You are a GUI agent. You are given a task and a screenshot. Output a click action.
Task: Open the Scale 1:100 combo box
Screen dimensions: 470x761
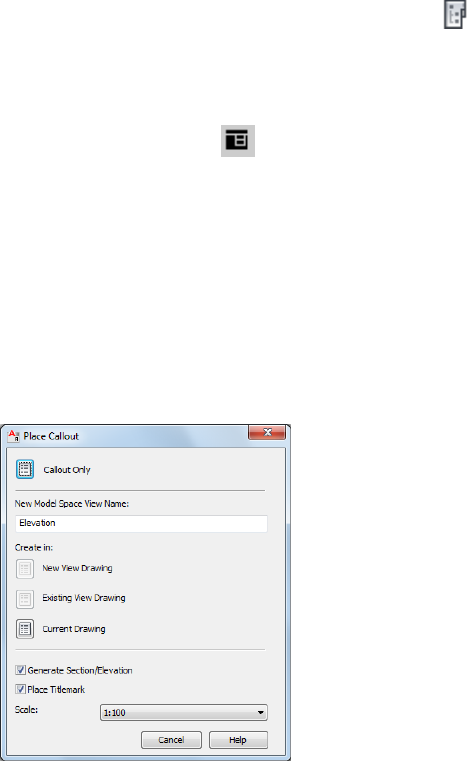click(x=184, y=712)
